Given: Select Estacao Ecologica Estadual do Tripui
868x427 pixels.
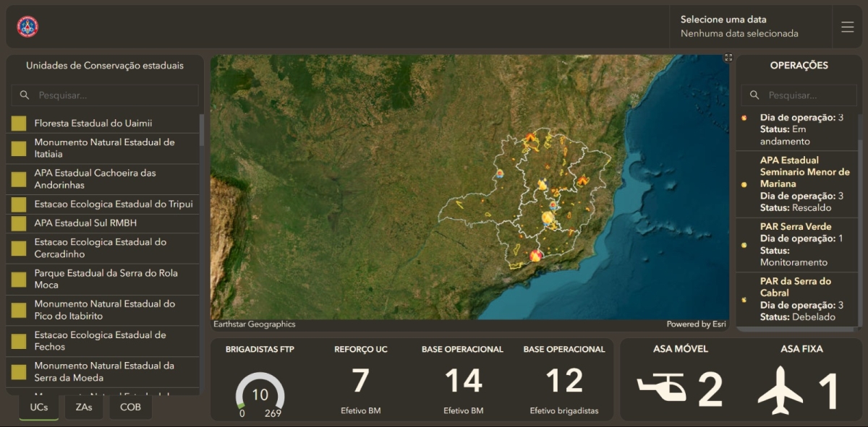Looking at the screenshot, I should click(103, 204).
